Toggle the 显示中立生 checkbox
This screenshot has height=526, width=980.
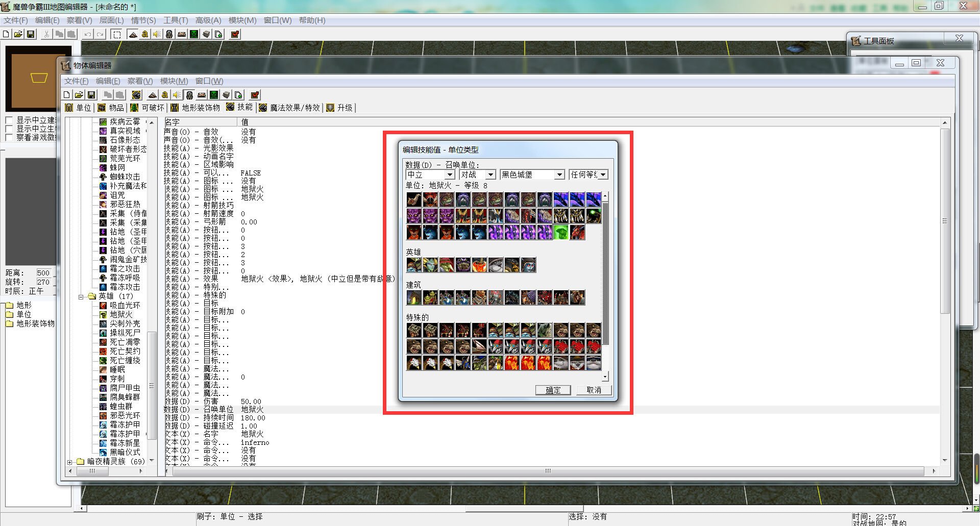(x=9, y=129)
